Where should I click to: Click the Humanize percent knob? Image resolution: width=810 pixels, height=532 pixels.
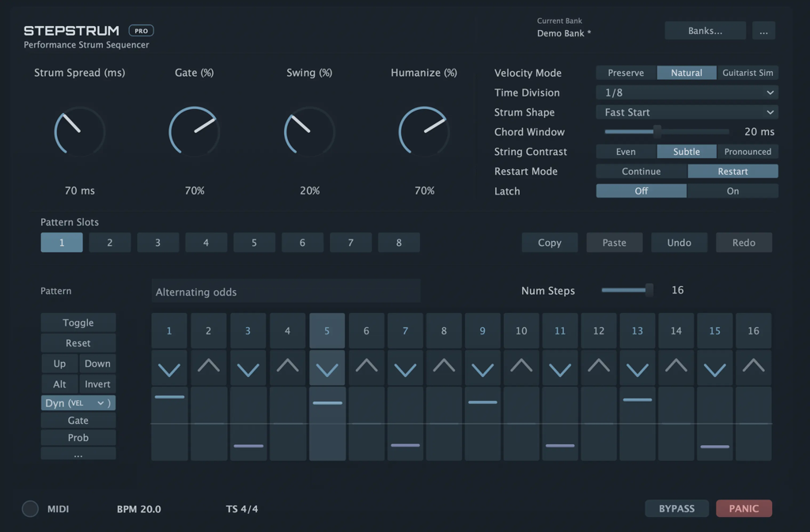point(424,131)
